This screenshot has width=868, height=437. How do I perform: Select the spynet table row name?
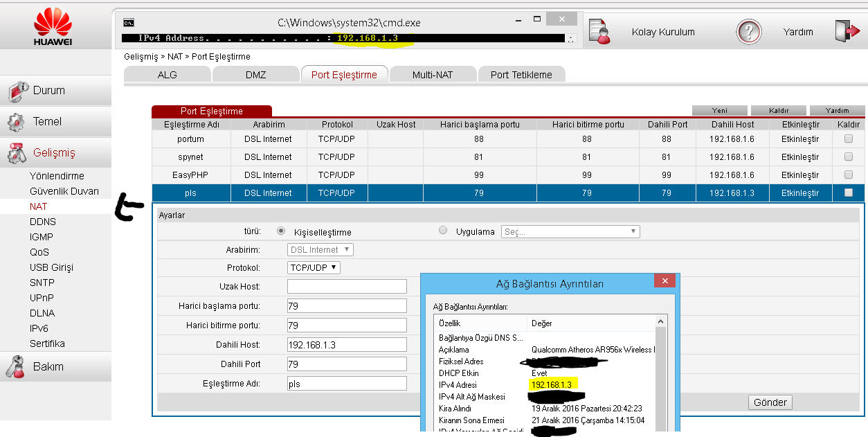[x=191, y=157]
